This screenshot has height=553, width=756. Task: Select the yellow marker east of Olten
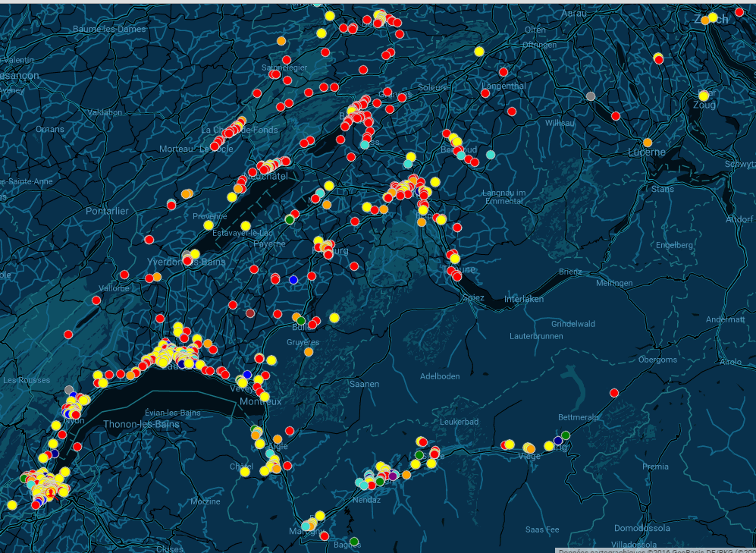pyautogui.click(x=479, y=52)
